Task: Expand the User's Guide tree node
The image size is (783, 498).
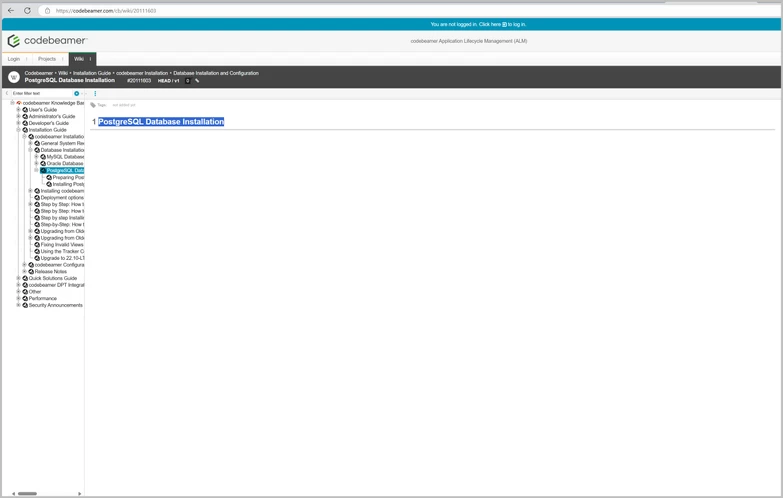Action: pyautogui.click(x=18, y=109)
